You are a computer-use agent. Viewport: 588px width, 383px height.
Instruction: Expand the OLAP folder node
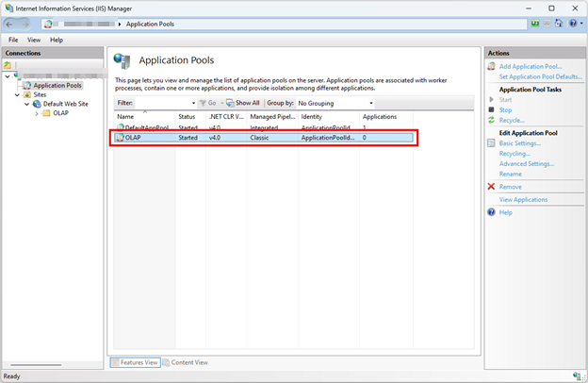37,113
